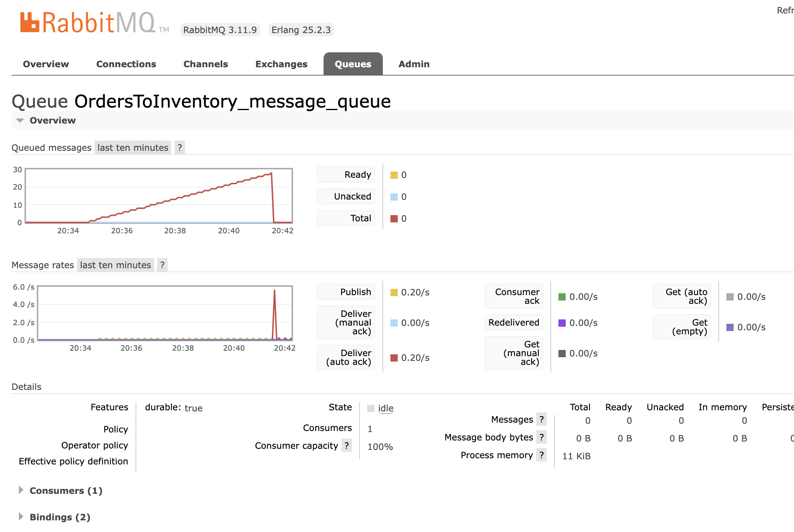This screenshot has width=794, height=532.
Task: Click the Redelivered purple swatch
Action: pyautogui.click(x=562, y=323)
